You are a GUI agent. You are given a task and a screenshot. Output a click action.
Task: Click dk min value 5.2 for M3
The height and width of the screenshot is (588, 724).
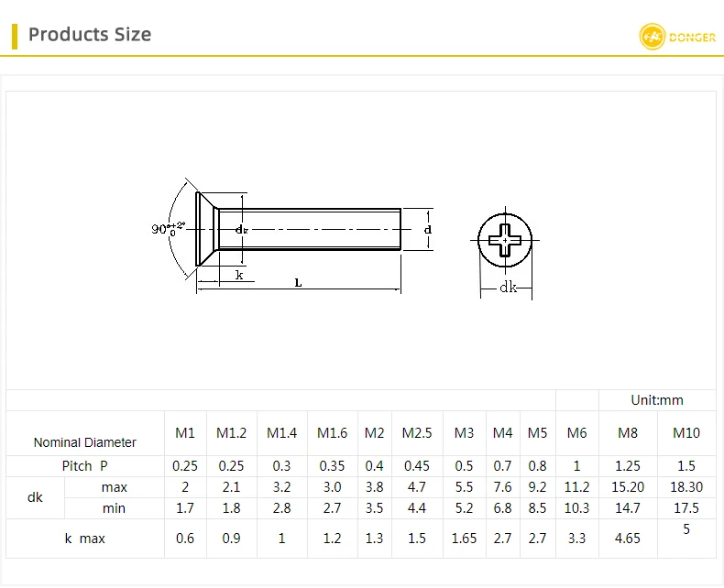pos(464,508)
